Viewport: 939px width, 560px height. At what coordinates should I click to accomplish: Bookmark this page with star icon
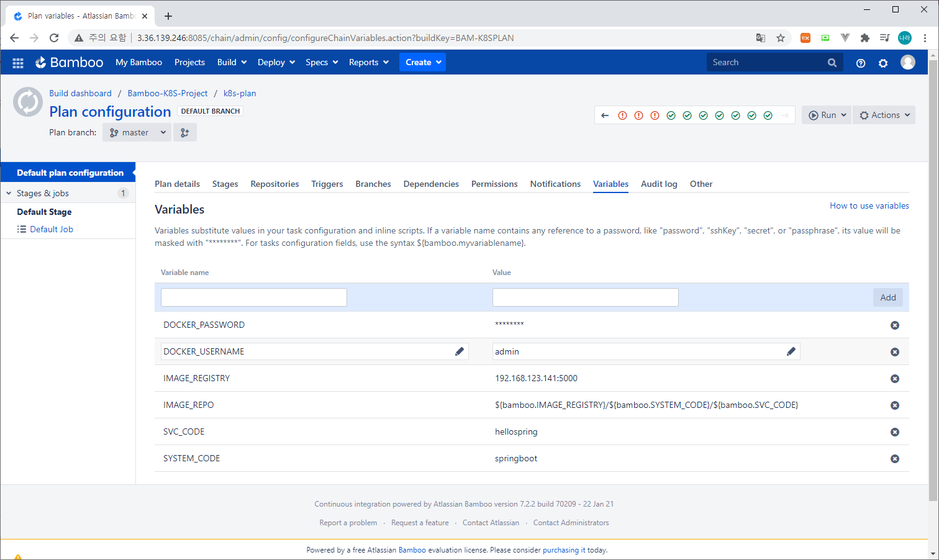click(x=781, y=38)
